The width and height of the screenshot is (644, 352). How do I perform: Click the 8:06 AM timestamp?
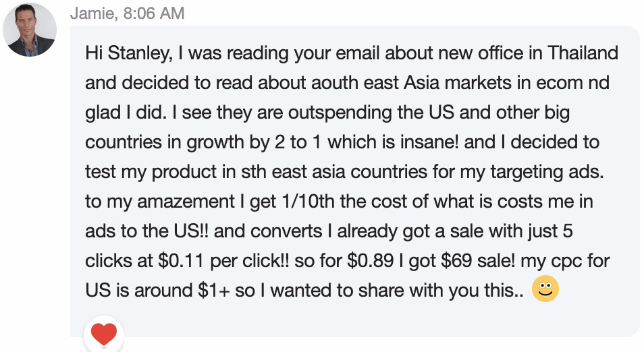click(154, 13)
